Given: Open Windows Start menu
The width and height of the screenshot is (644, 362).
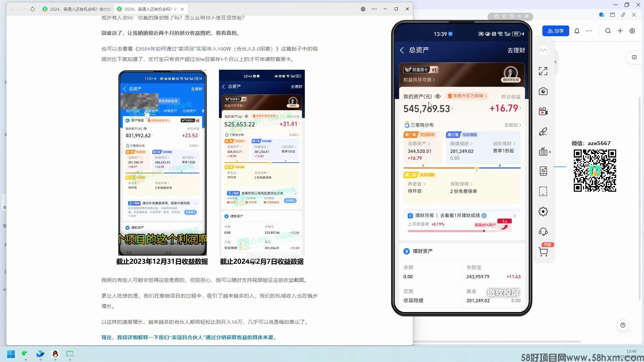Looking at the screenshot, I should coord(11,354).
